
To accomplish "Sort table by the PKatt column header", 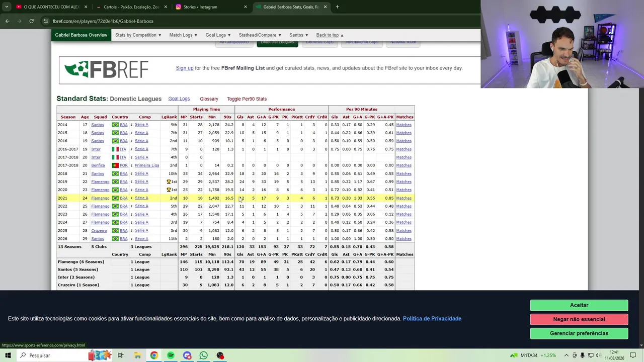I will coord(297,117).
